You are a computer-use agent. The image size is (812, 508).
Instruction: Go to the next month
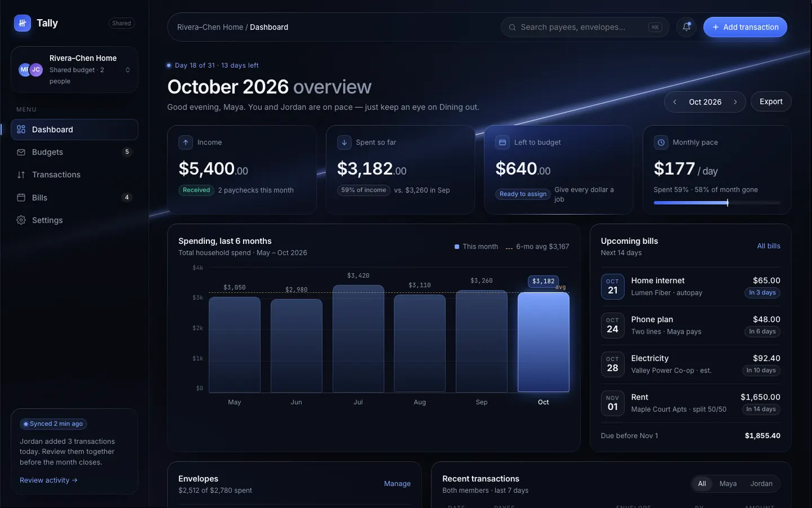click(735, 102)
